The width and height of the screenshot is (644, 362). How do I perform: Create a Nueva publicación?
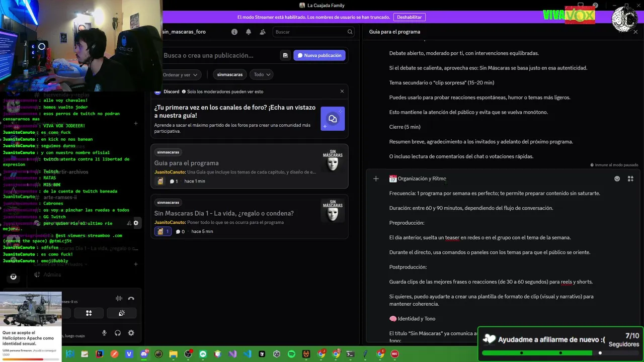(319, 55)
